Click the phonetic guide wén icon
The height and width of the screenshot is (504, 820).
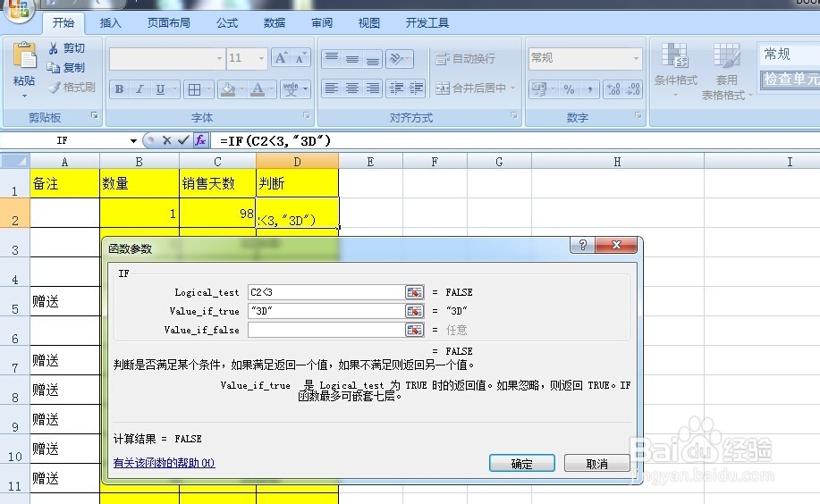pyautogui.click(x=291, y=89)
